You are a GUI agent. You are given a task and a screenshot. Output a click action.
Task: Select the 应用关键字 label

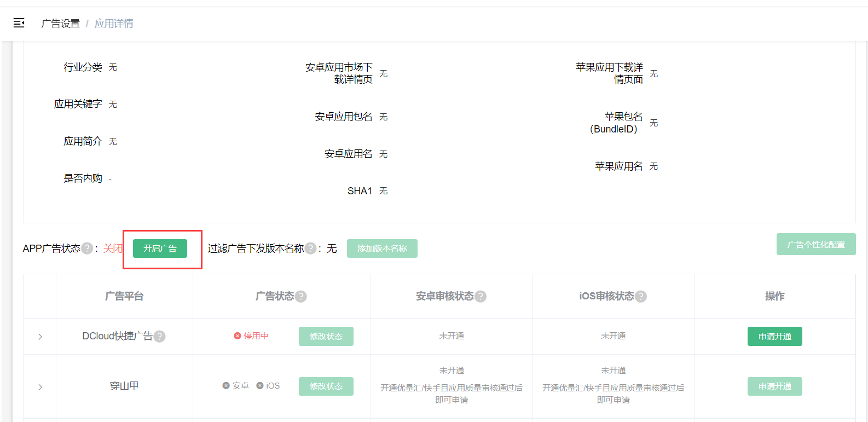tap(78, 104)
